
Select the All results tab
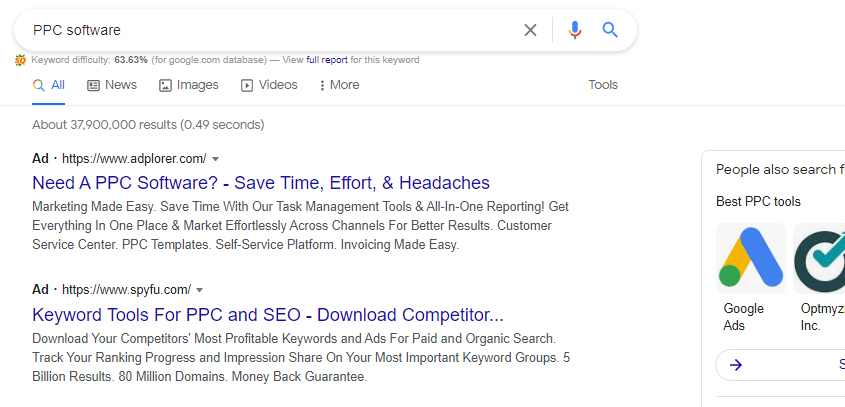49,85
